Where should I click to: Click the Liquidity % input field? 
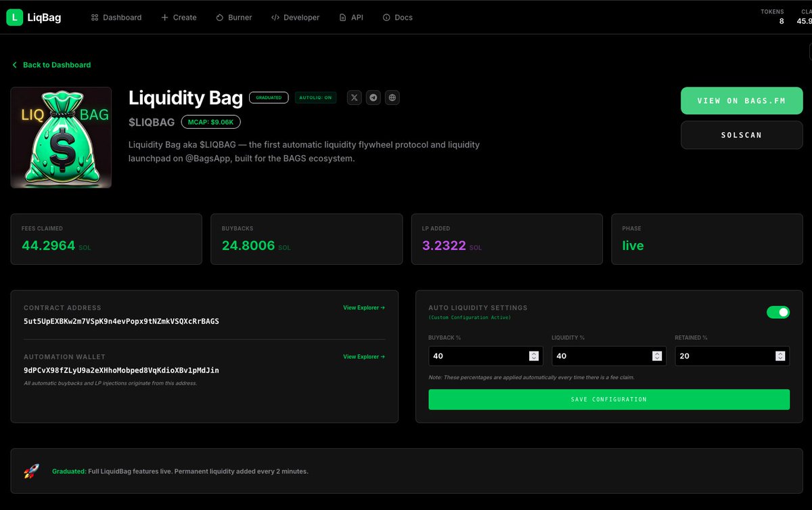tap(609, 356)
